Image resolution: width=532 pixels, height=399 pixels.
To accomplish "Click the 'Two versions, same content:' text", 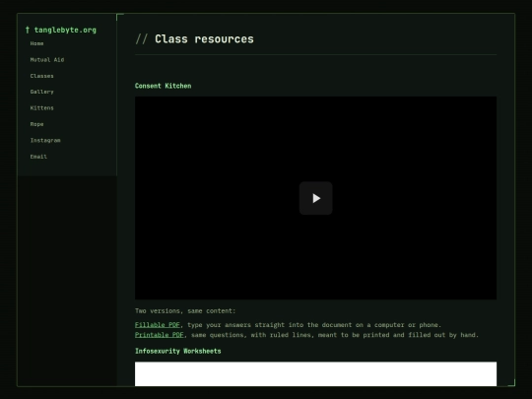I will (x=185, y=310).
